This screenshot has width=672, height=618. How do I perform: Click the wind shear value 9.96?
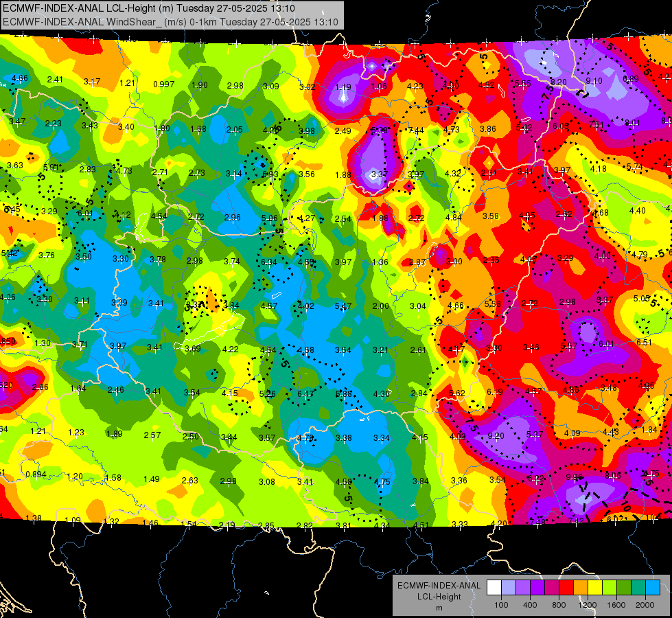[575, 477]
